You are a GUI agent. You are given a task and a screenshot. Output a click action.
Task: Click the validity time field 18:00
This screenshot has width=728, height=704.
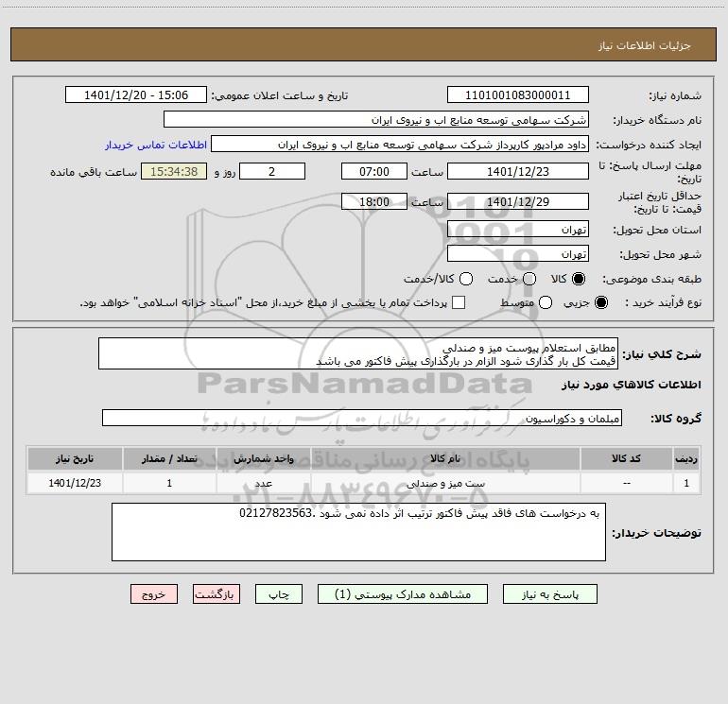(x=374, y=201)
